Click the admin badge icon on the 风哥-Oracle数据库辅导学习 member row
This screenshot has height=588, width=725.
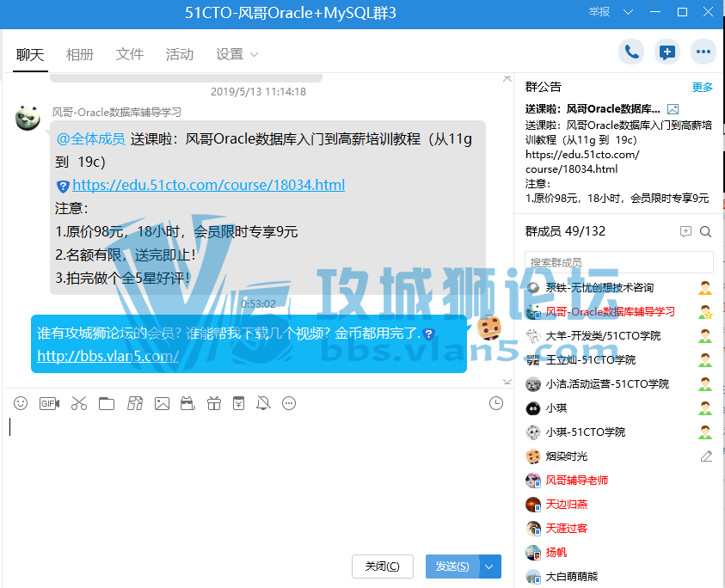705,311
